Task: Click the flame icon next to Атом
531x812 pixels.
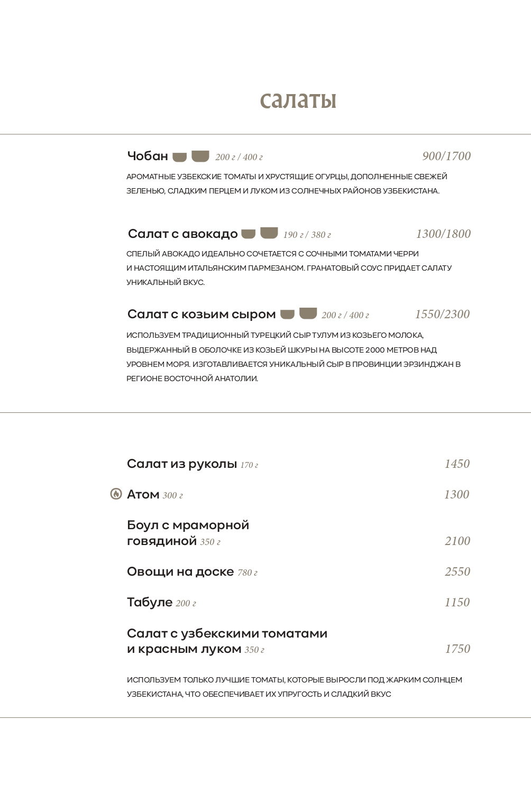Action: point(116,494)
